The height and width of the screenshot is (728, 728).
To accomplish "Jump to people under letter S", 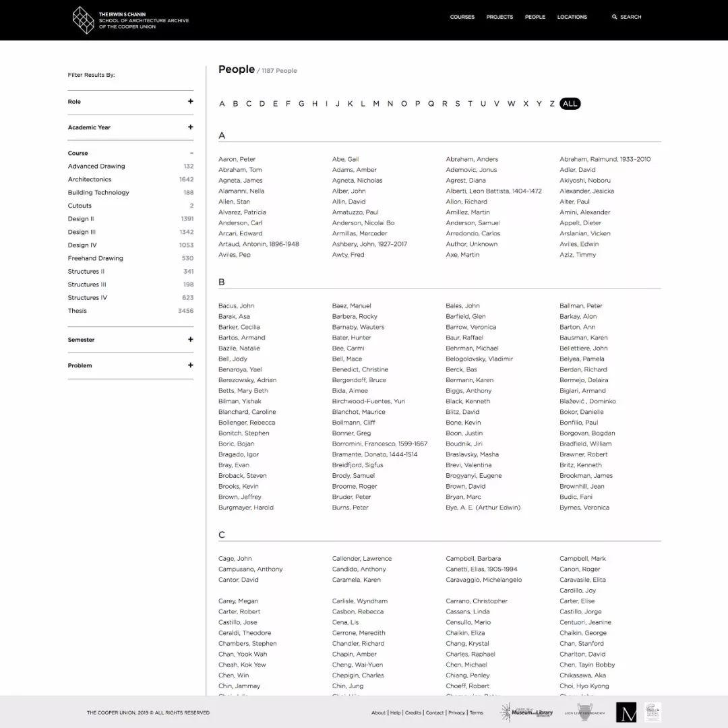I will pyautogui.click(x=457, y=104).
